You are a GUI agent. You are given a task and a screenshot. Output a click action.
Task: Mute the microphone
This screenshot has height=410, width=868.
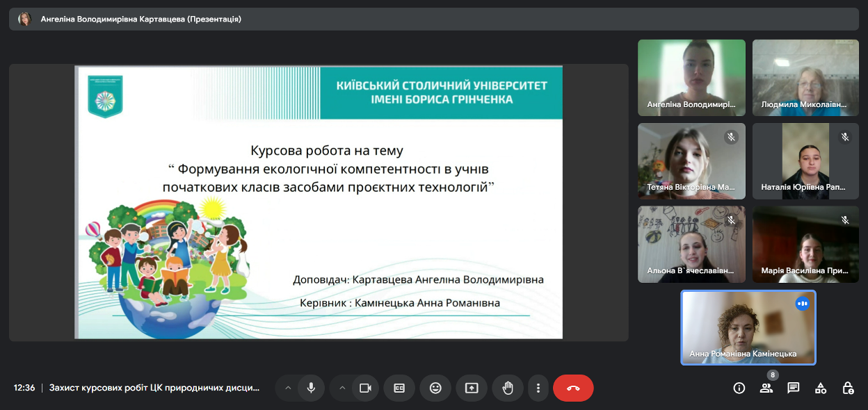tap(311, 388)
